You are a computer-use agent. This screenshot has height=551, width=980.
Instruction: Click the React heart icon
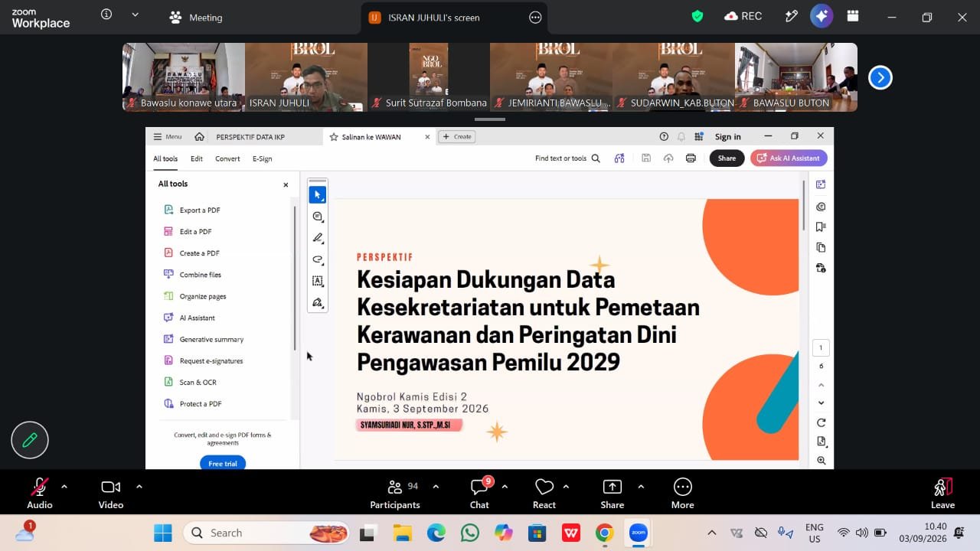544,493
